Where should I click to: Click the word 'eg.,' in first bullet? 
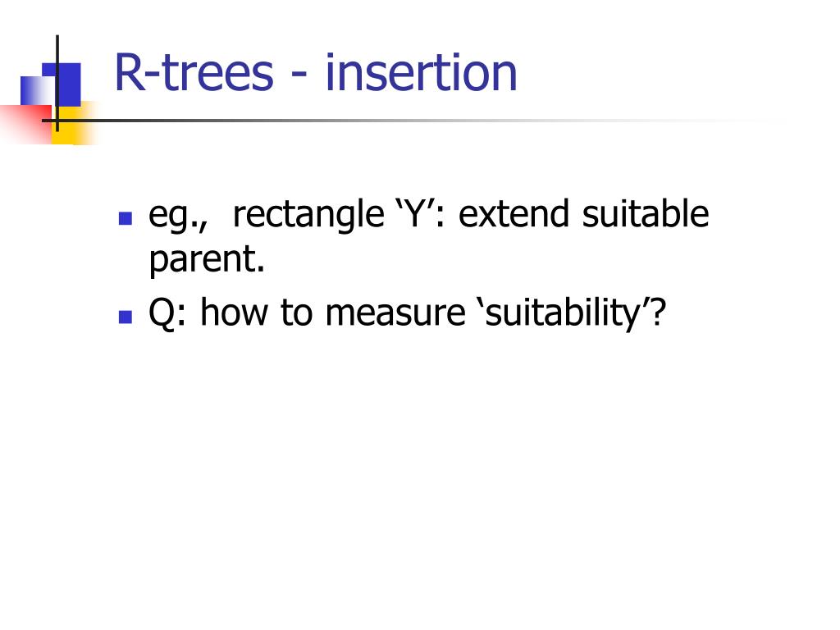click(178, 216)
